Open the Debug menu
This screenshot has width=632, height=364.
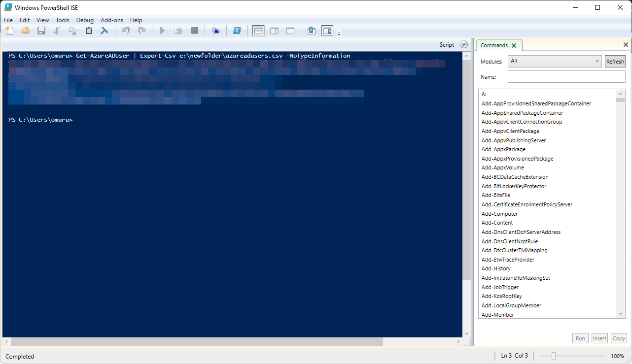pyautogui.click(x=85, y=20)
